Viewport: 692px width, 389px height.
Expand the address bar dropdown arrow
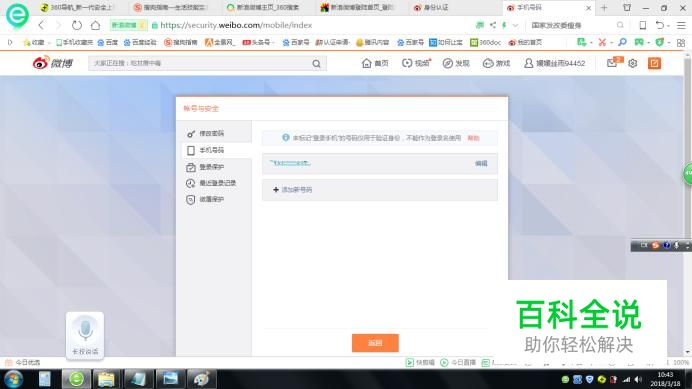click(515, 26)
